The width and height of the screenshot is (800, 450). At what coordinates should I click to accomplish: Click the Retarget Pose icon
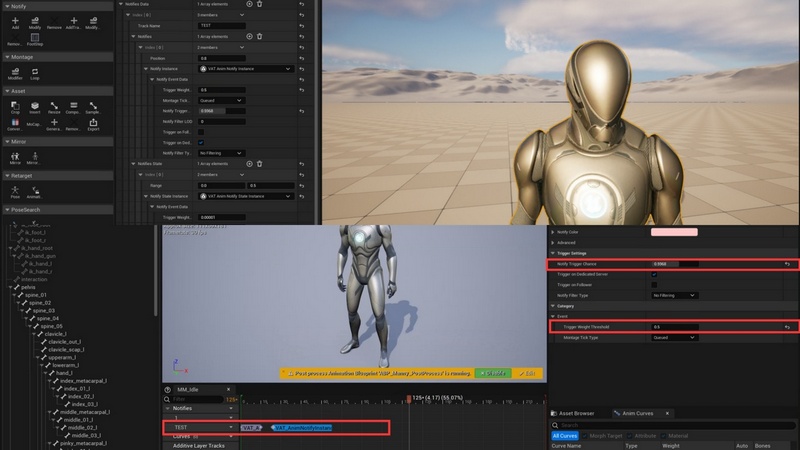tap(15, 192)
